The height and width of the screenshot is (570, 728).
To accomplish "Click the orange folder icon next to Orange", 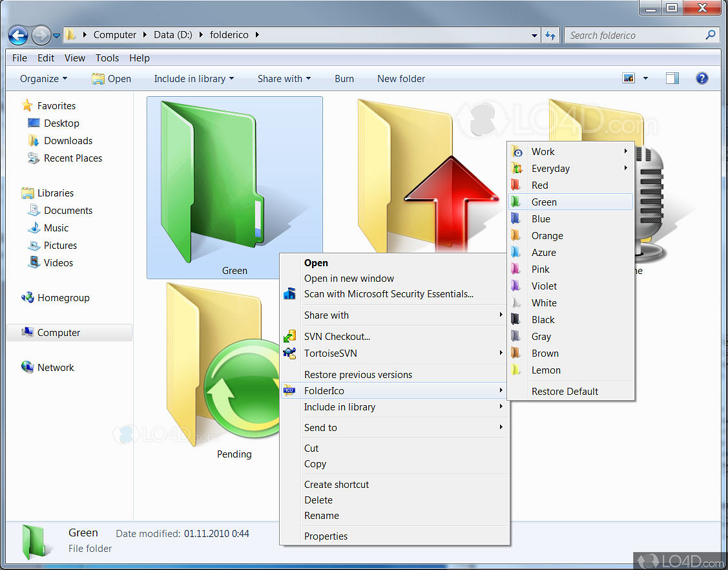I will [x=515, y=235].
